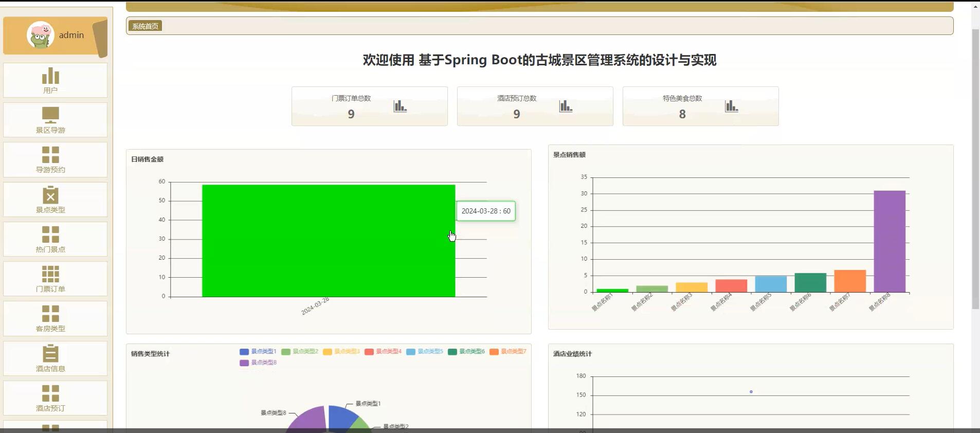The width and height of the screenshot is (980, 433).
Task: Open the 导游预约 sidebar menu icon
Action: [50, 155]
